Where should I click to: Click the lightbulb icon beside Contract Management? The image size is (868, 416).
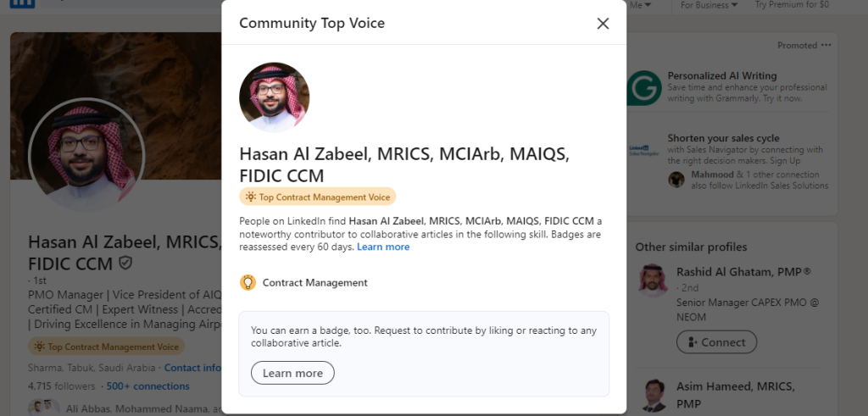point(248,283)
